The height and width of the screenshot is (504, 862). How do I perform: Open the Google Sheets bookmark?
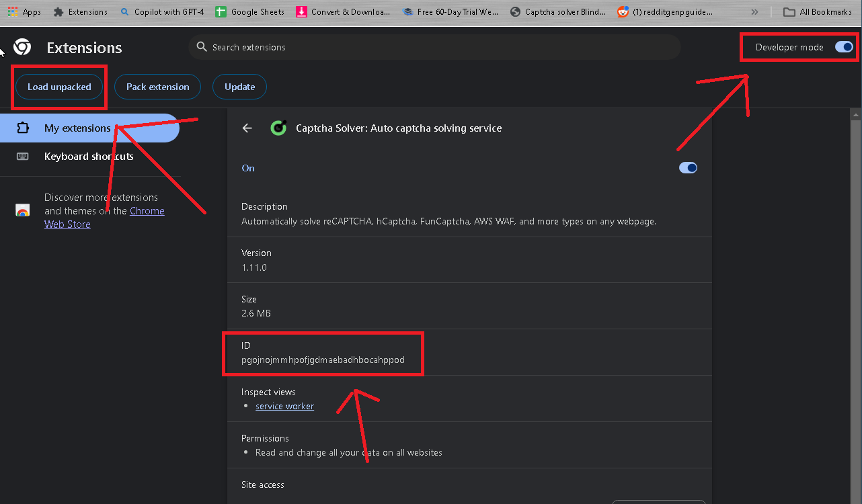click(249, 11)
